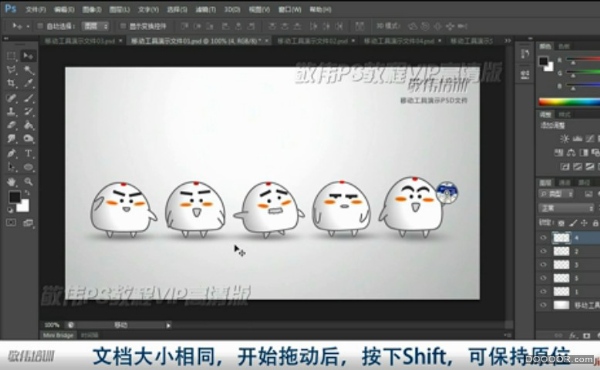This screenshot has width=600, height=370.
Task: Click the Ps application logo
Action: [x=10, y=8]
